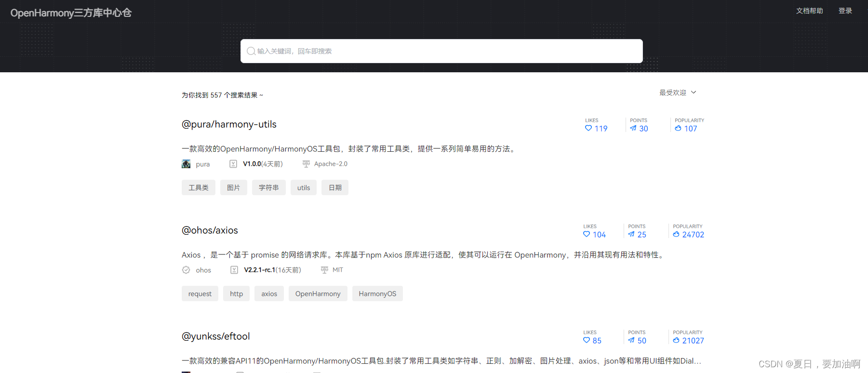Click the HarmonyOS tag

[377, 293]
